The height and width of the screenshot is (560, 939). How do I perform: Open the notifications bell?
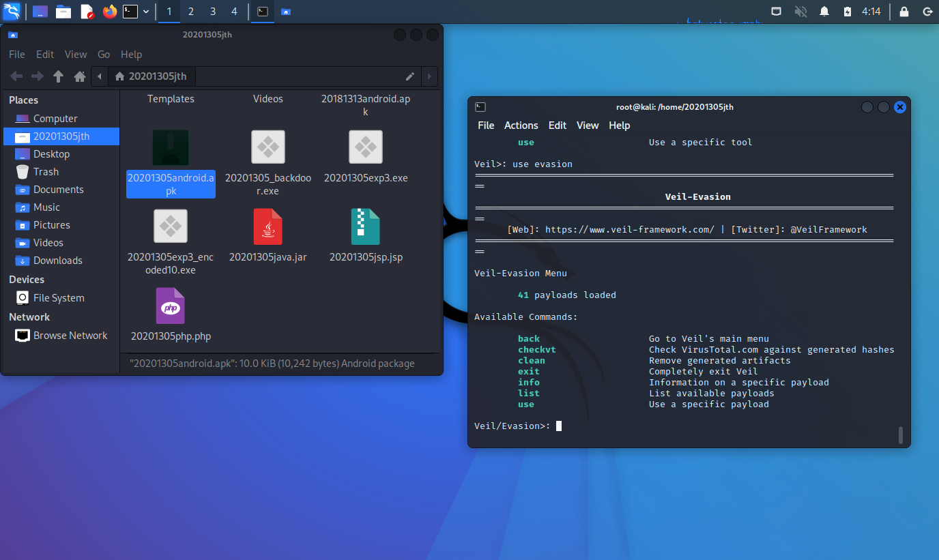(x=824, y=12)
